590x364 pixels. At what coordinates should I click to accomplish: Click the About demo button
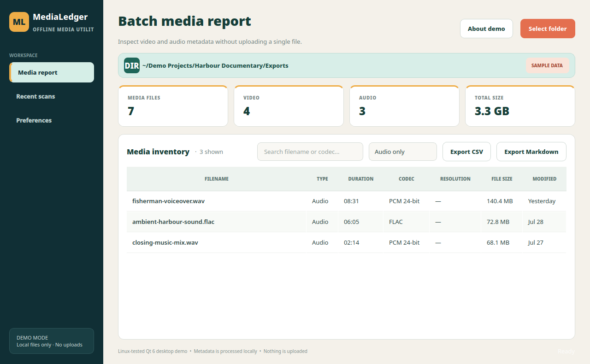[486, 29]
